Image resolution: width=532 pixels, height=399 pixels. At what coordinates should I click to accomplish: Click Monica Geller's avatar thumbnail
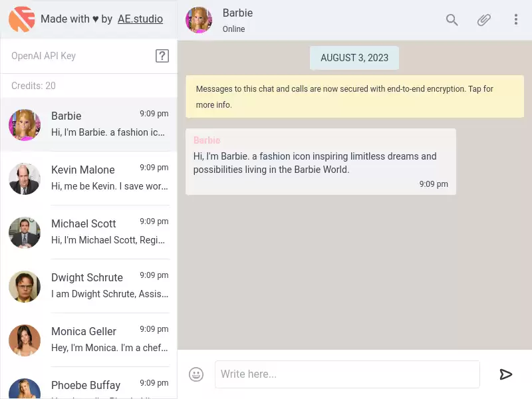tap(25, 340)
